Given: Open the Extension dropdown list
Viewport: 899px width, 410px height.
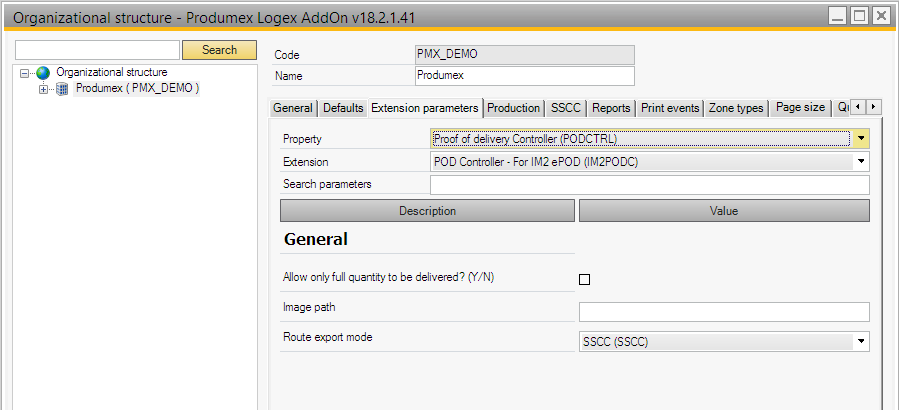Looking at the screenshot, I should pos(860,161).
